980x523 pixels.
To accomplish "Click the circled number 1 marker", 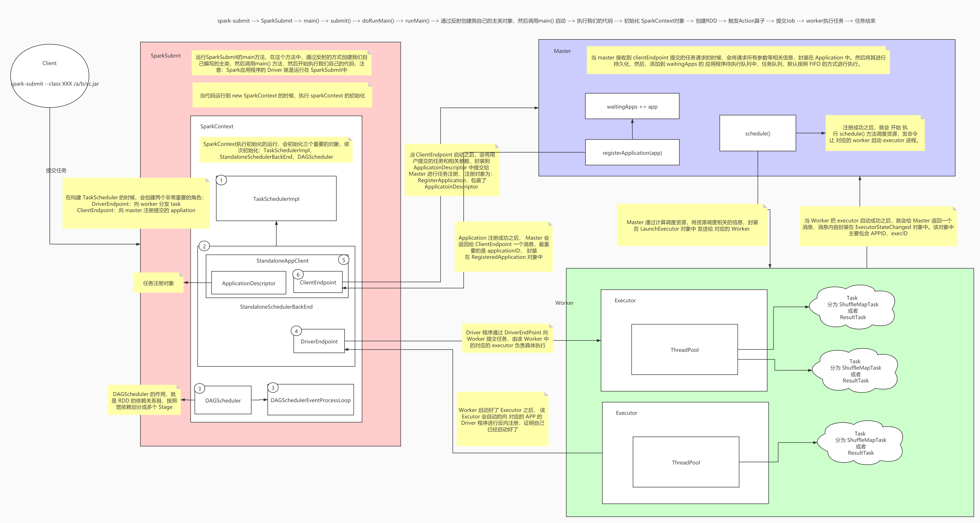I will point(221,180).
